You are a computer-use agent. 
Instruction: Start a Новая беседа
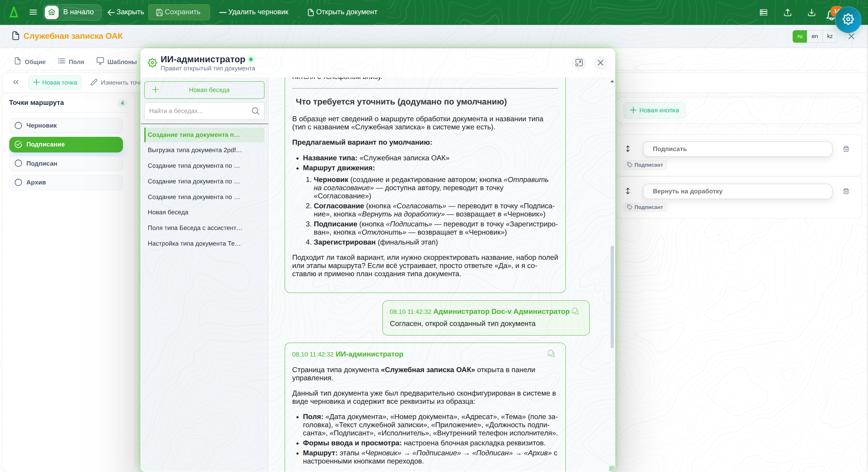point(204,90)
